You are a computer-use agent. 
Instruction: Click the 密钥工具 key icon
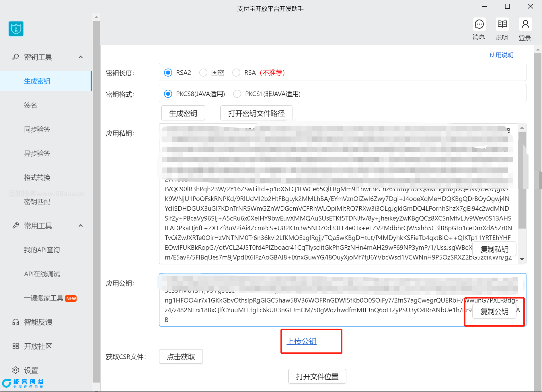[15, 57]
